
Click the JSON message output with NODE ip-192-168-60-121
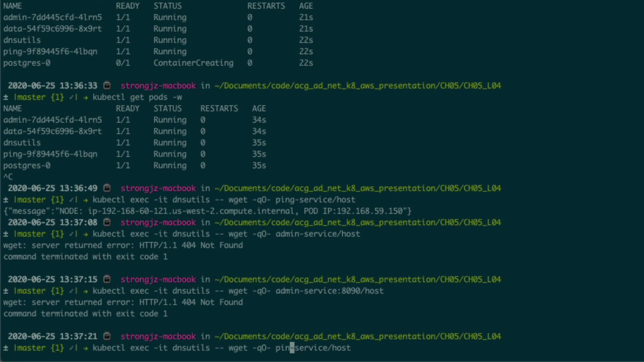point(207,211)
